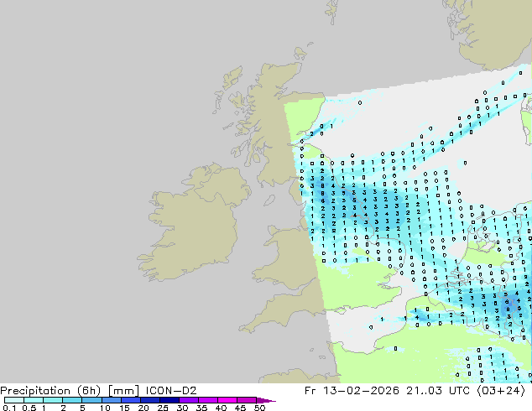Image resolution: width=532 pixels, height=411 pixels.
Task: Click the 2 to 5 mm legend swatch
Action: (x=72, y=400)
